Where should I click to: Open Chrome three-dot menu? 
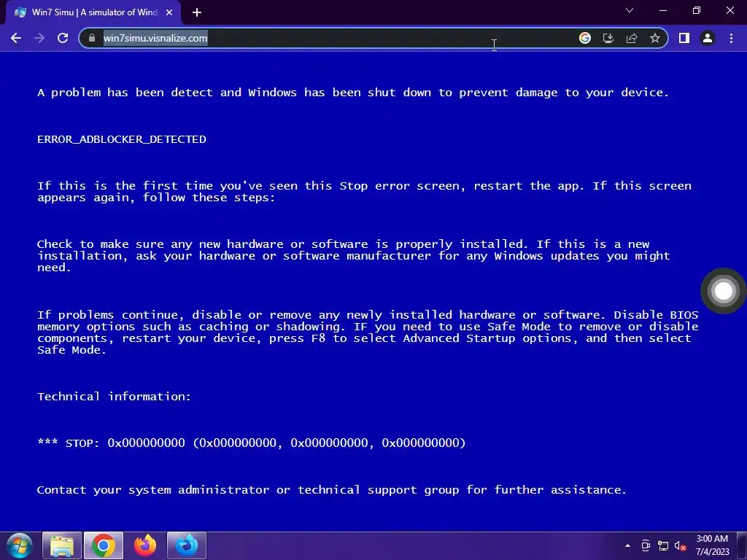[x=731, y=38]
